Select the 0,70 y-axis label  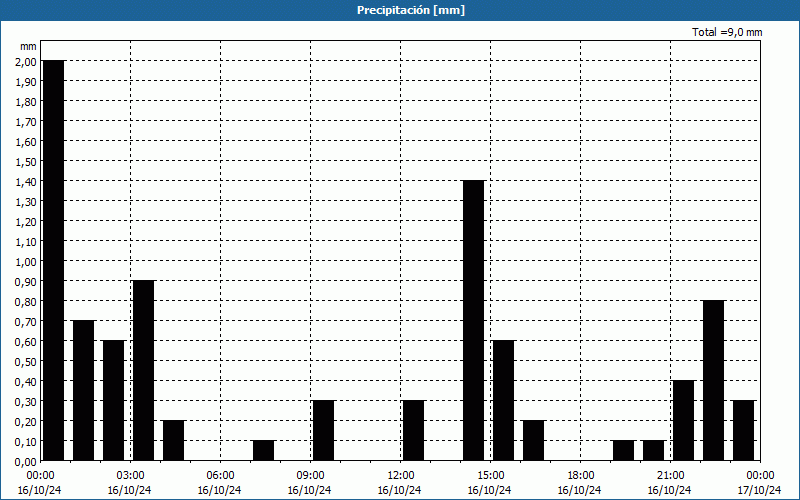[x=27, y=321]
